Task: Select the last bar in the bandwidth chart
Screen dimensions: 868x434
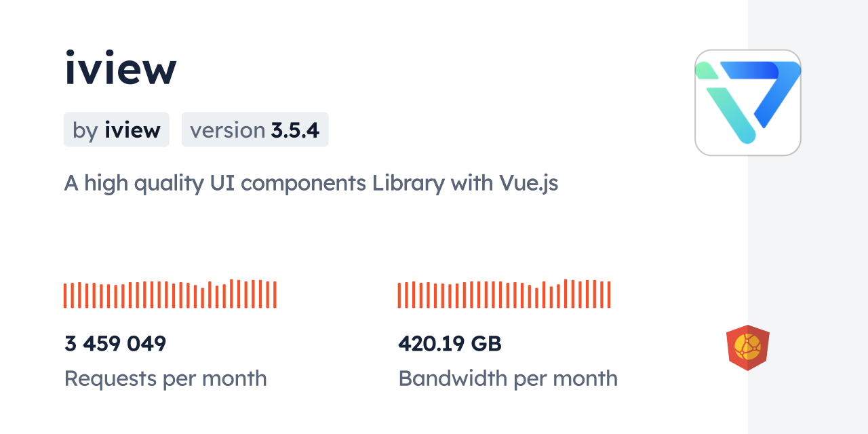Action: click(x=609, y=295)
